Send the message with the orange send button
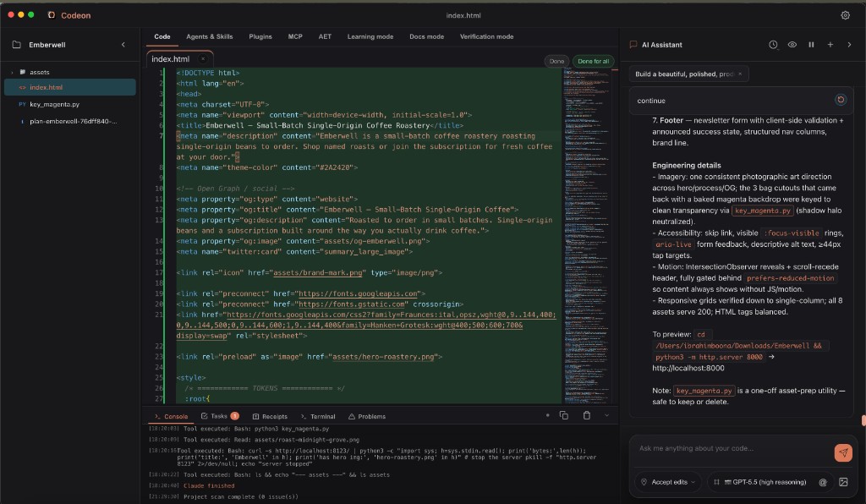 pyautogui.click(x=843, y=452)
